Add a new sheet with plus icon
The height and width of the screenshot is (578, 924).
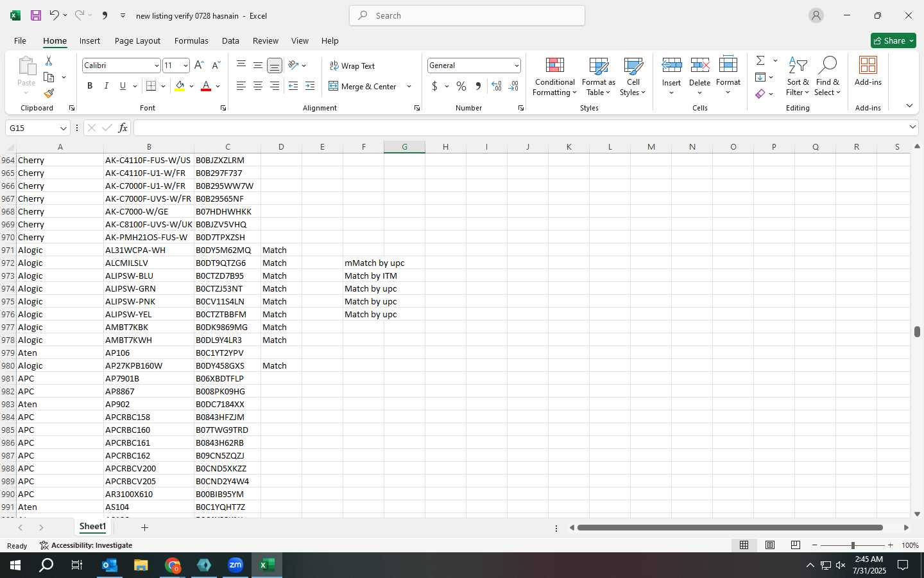pos(144,527)
